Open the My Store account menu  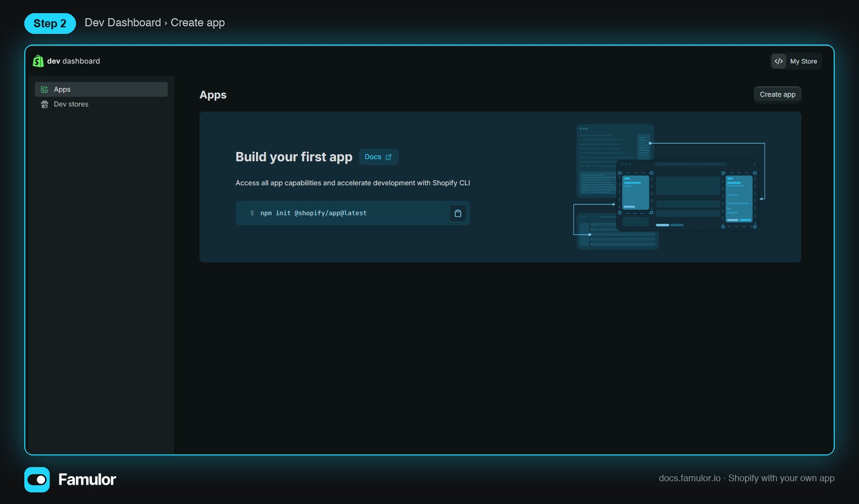[796, 61]
